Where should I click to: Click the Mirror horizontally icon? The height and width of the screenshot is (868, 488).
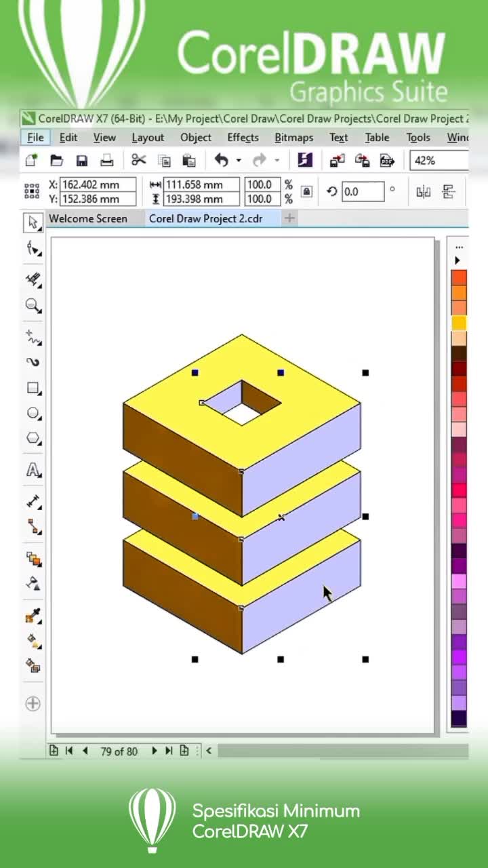coord(424,192)
